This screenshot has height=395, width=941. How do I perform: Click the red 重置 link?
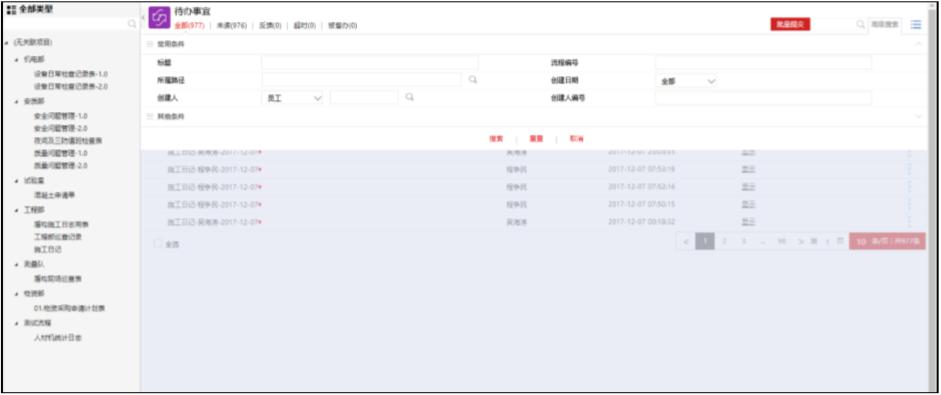536,139
